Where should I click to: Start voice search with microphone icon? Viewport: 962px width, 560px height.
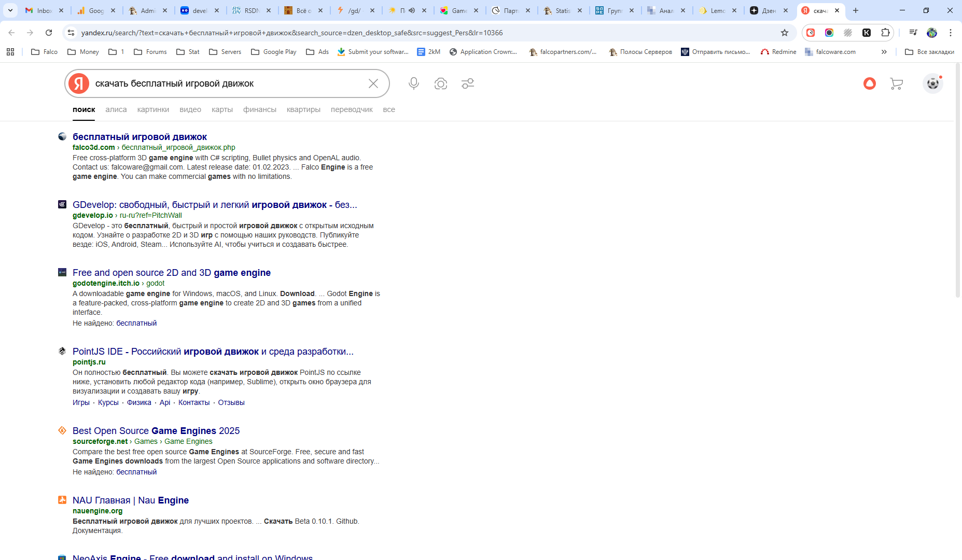tap(413, 83)
